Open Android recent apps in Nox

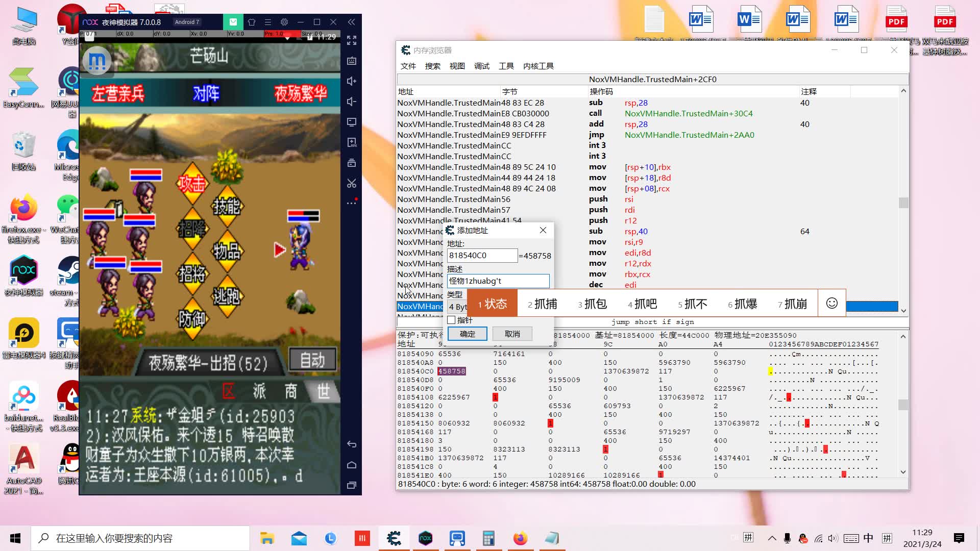coord(352,485)
